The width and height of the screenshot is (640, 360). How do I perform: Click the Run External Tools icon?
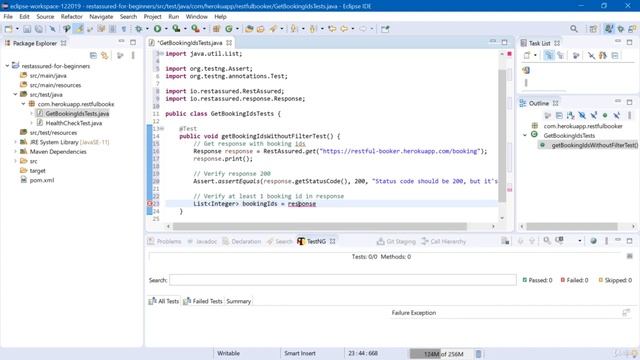196,29
